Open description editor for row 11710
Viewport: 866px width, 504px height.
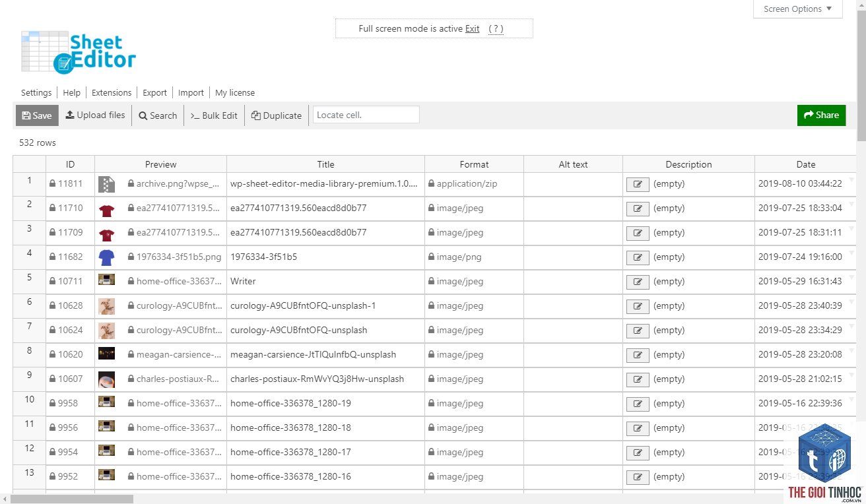pos(638,209)
